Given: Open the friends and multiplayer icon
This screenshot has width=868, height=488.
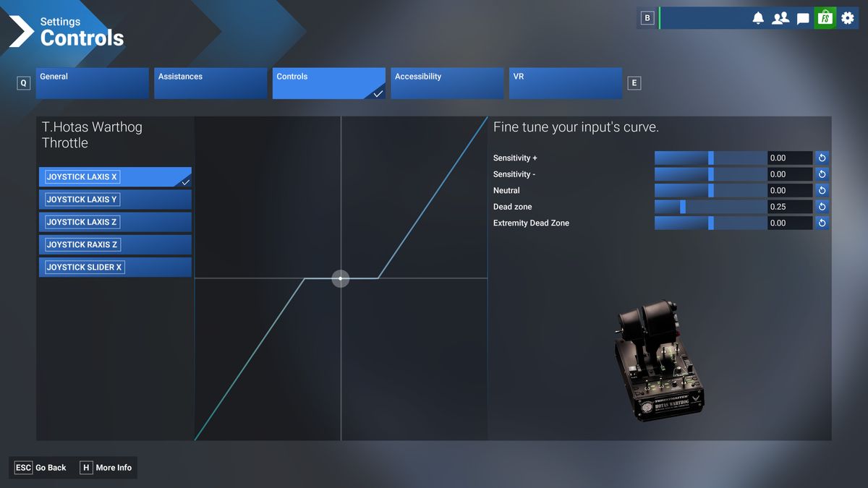Looking at the screenshot, I should point(780,18).
